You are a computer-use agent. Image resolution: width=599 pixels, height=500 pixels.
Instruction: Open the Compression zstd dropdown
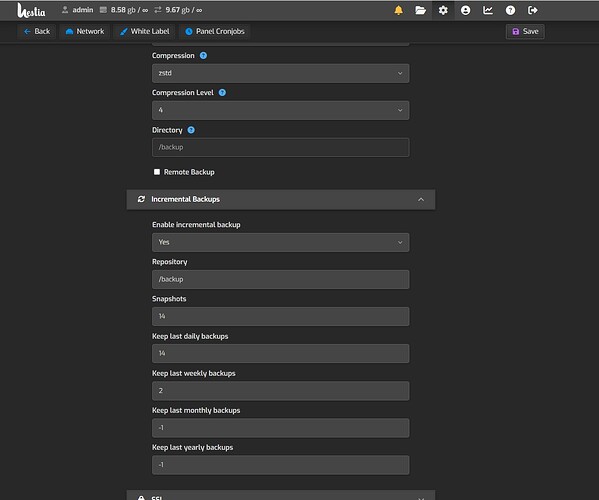click(280, 73)
